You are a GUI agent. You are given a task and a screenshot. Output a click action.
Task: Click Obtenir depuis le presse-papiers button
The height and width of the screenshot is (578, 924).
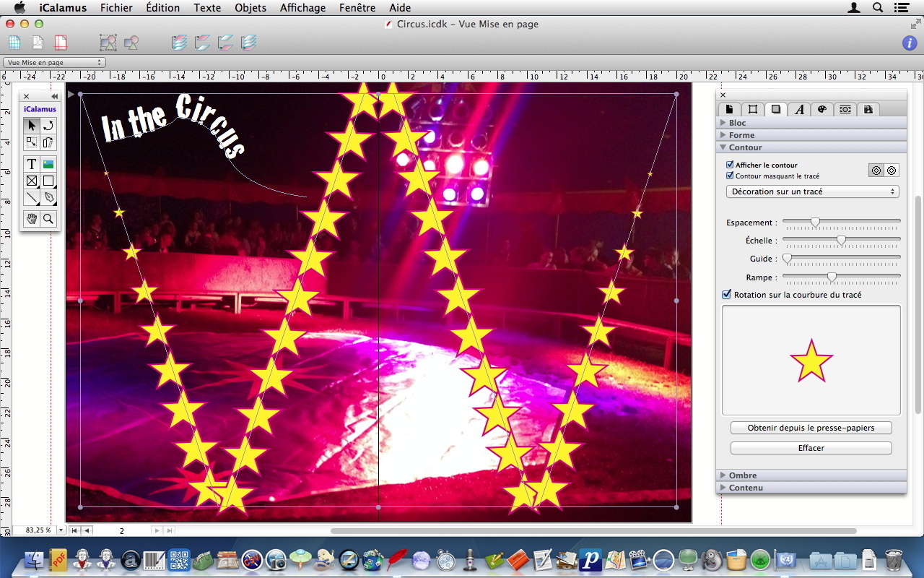coord(811,428)
